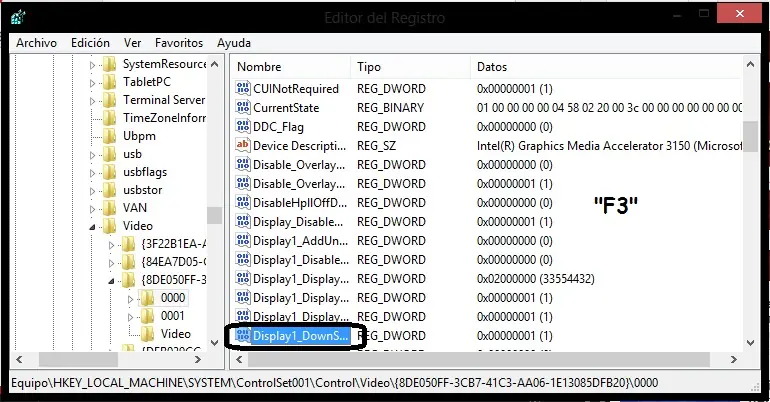Click the {84EA7D05- key folder icon
Image resolution: width=770 pixels, height=402 pixels.
[129, 262]
